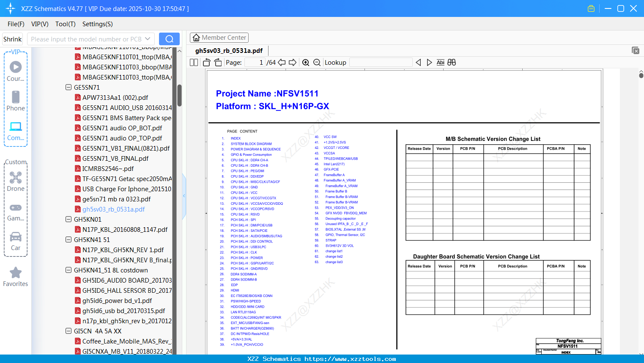
Task: Open GE5SN71_VB1_FINAL(0821).pdf
Action: coord(126,148)
